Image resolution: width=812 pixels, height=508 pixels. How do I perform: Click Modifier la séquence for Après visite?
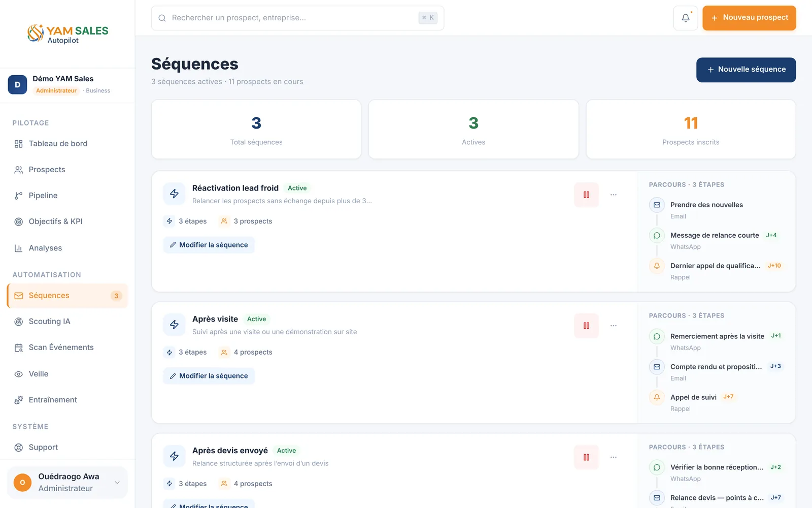click(x=209, y=376)
